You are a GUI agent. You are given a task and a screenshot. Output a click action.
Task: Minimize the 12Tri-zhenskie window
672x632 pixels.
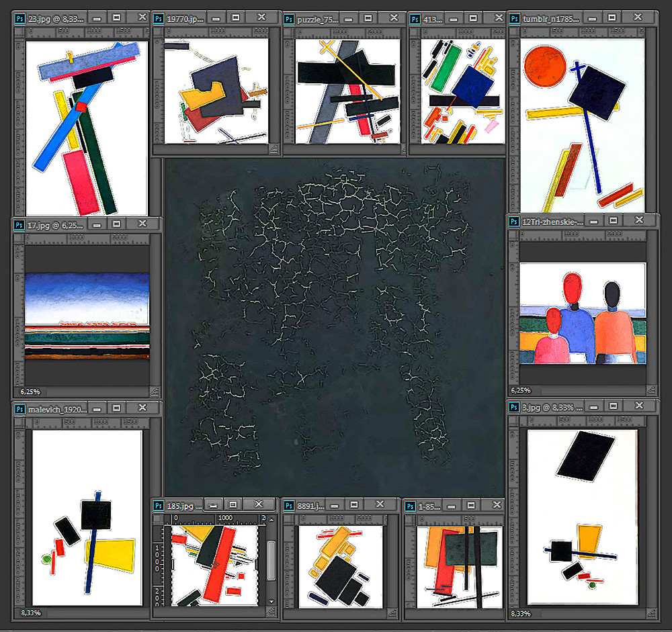593,222
